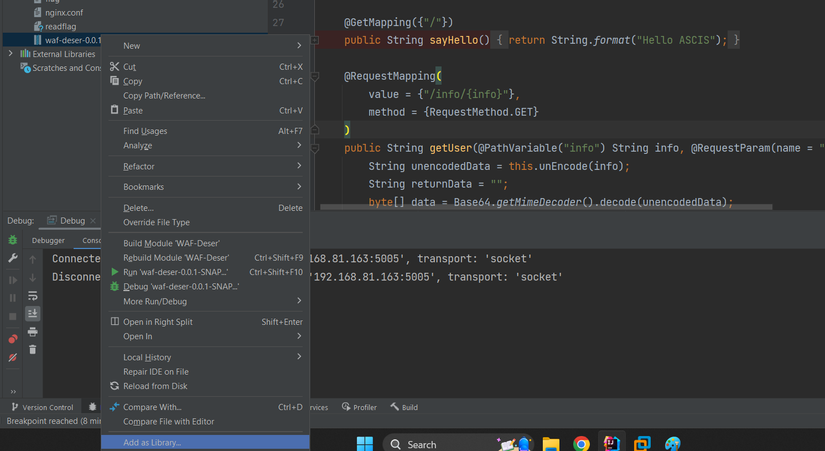
Task: Open IntelliJ IDEA from the taskbar
Action: [611, 443]
